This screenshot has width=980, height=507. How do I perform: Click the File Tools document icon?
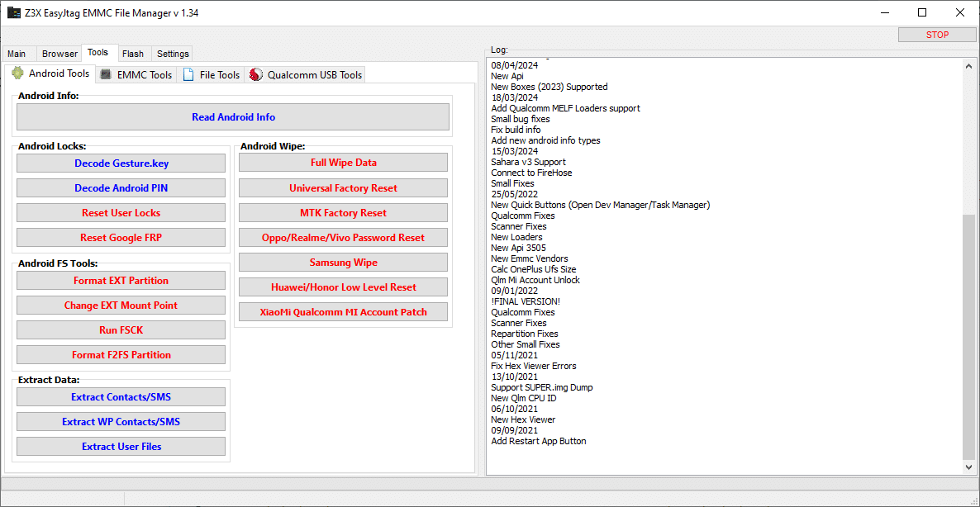188,74
